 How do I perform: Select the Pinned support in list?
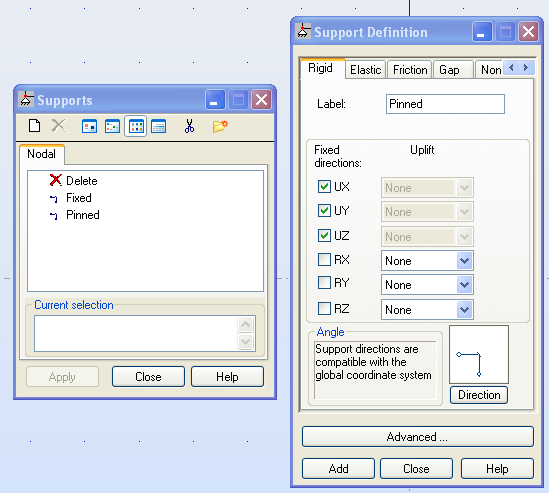83,215
